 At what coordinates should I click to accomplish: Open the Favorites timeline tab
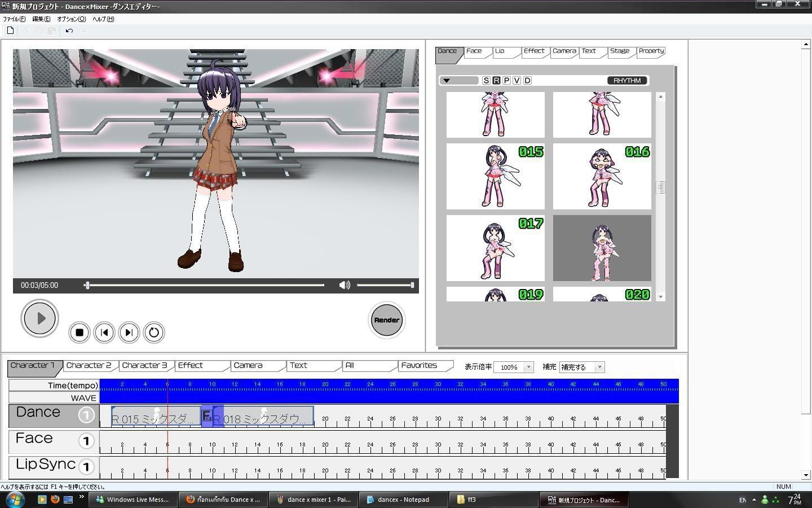point(425,366)
